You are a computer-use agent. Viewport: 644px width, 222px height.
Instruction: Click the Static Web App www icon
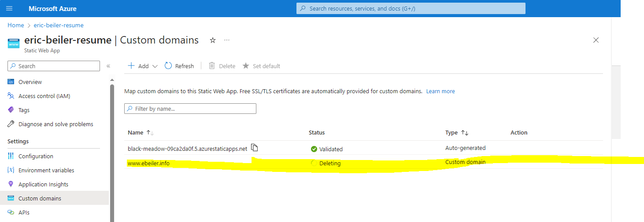(14, 44)
